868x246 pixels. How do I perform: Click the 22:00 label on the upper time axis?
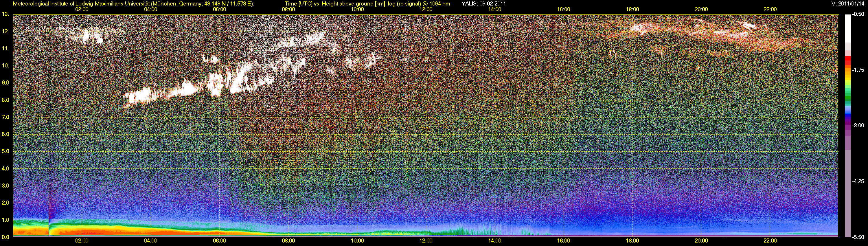click(770, 10)
